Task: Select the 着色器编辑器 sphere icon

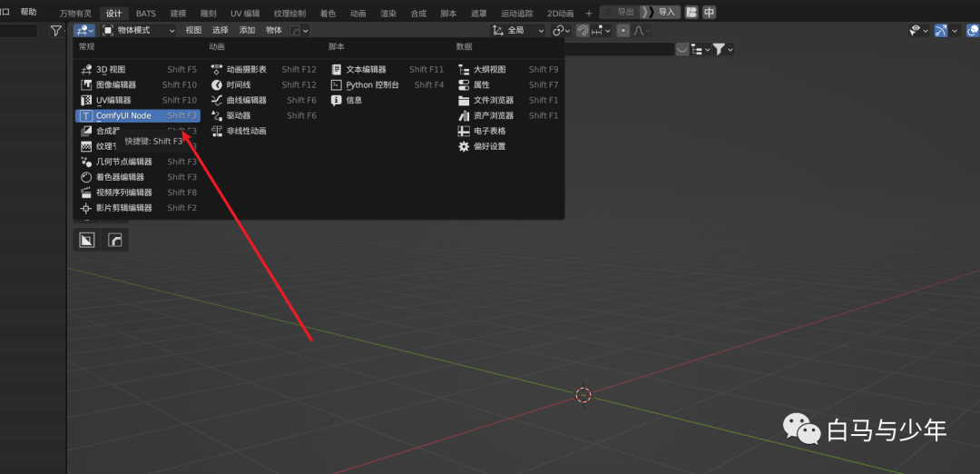Action: [x=86, y=177]
